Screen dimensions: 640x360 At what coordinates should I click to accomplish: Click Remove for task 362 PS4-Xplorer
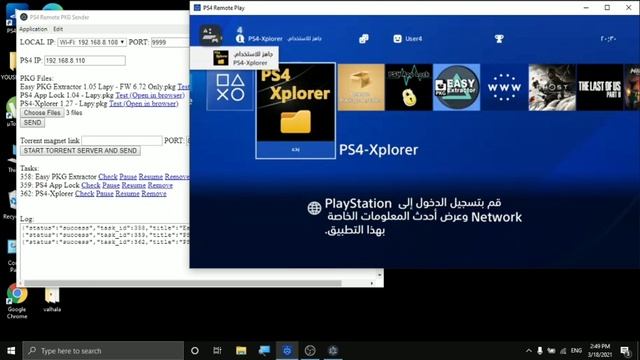[154, 193]
